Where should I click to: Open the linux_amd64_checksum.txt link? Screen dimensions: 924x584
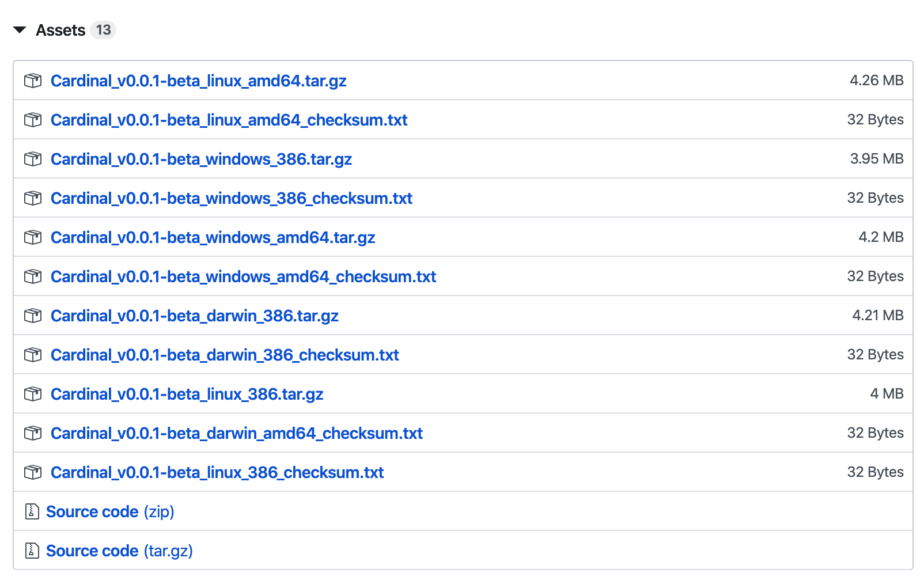(229, 120)
